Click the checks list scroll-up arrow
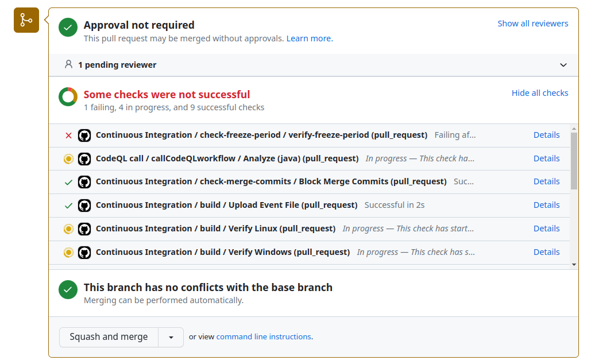This screenshot has width=591, height=364. (574, 129)
